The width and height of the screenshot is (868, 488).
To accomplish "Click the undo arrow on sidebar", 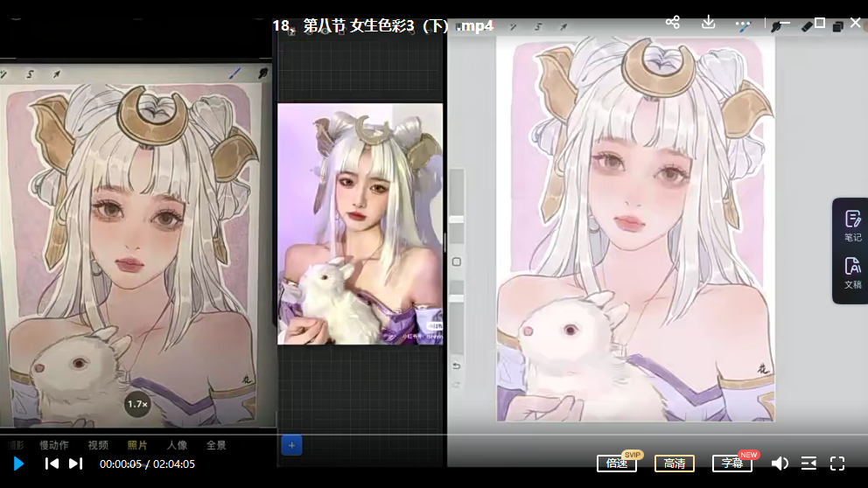I will [x=457, y=366].
